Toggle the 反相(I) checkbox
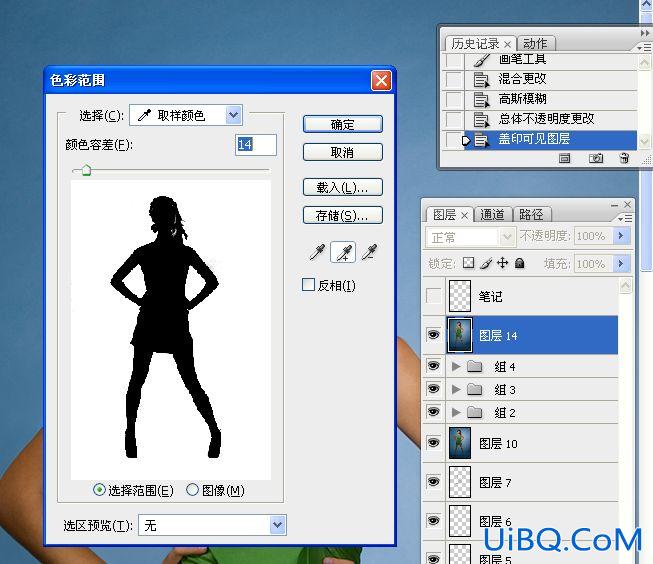 pos(308,284)
